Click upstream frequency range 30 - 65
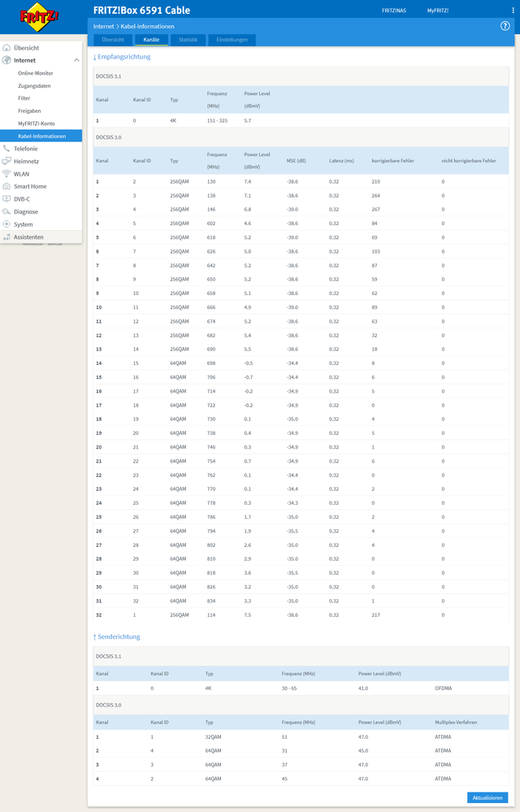Screen dimensions: 520x812 click(x=289, y=688)
